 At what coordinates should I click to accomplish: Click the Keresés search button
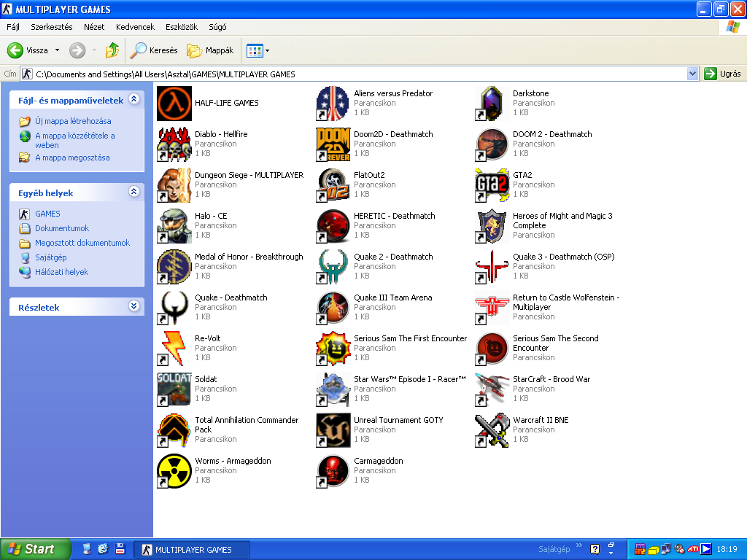coord(154,50)
